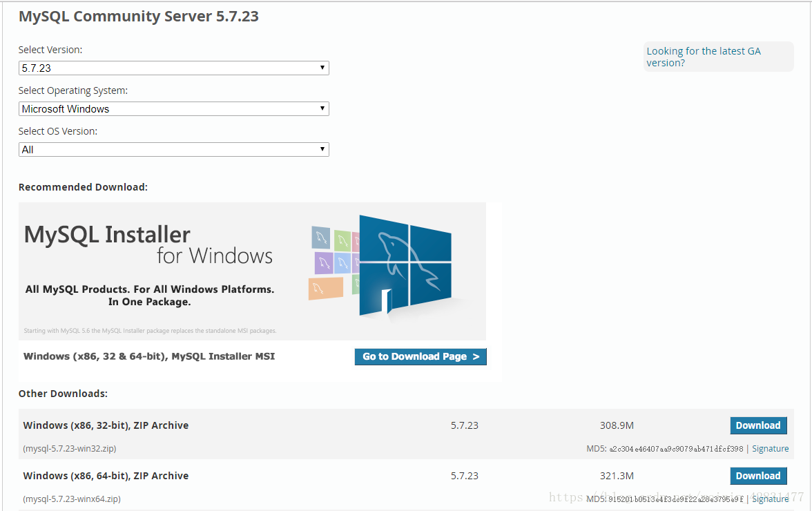Click the Windows dolphin logo graphic in banner
812x511 pixels.
tap(405, 265)
